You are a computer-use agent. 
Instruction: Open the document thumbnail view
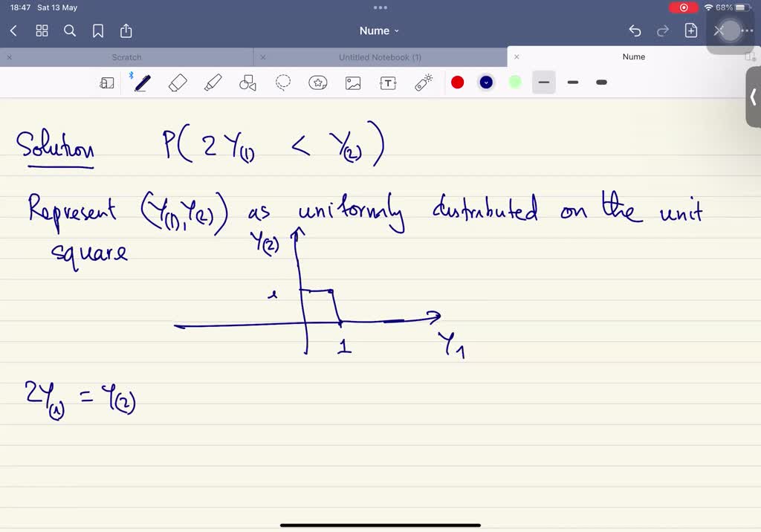coord(42,30)
